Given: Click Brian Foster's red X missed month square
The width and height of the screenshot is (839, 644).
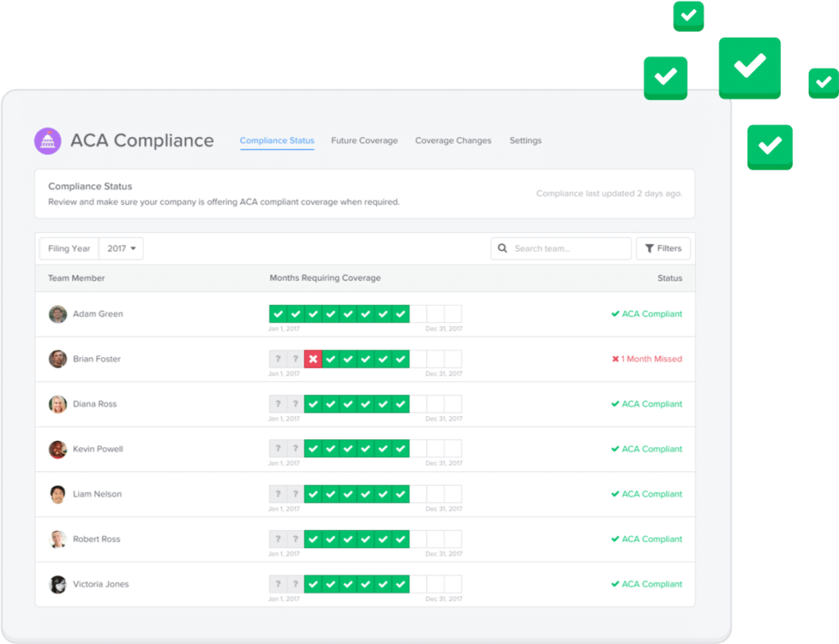Looking at the screenshot, I should [312, 359].
